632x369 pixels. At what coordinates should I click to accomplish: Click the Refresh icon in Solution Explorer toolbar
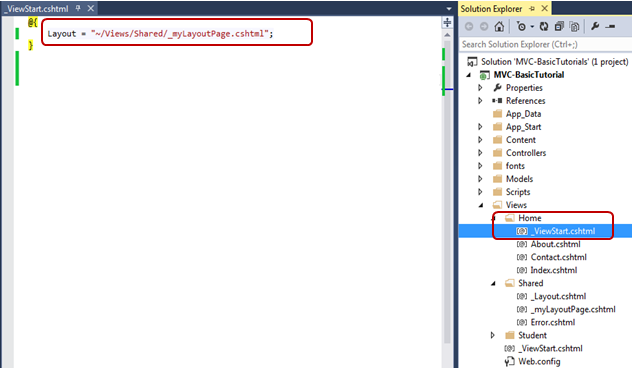544,27
